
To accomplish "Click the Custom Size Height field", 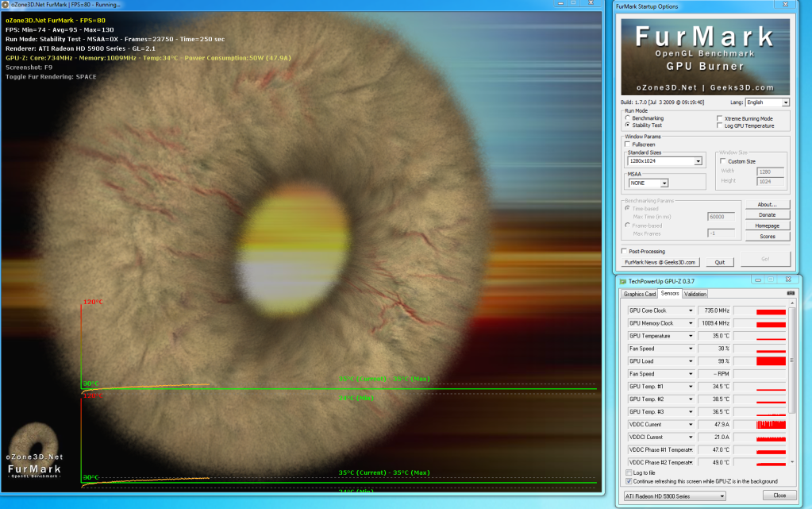I will point(771,181).
